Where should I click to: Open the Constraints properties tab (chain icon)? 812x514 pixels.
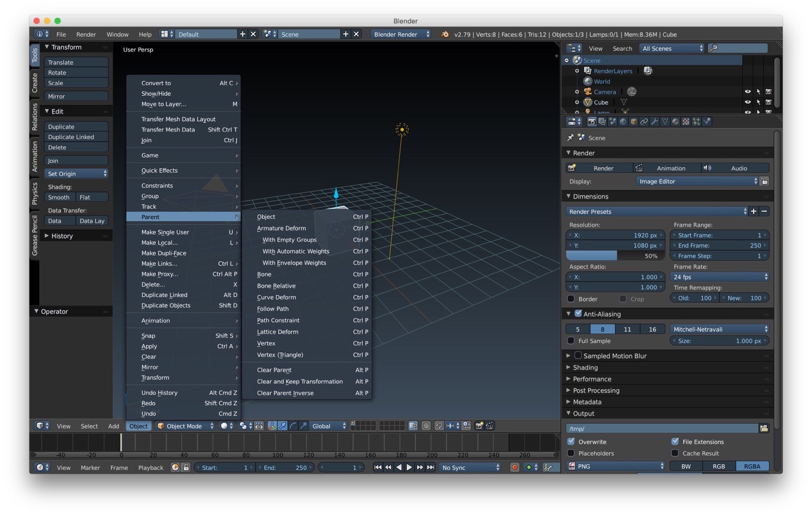tap(644, 122)
